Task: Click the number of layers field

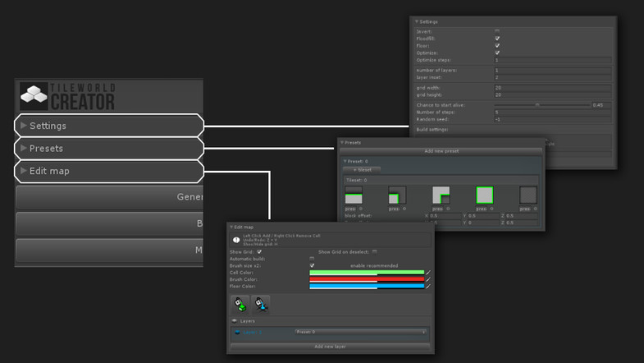Action: point(553,71)
